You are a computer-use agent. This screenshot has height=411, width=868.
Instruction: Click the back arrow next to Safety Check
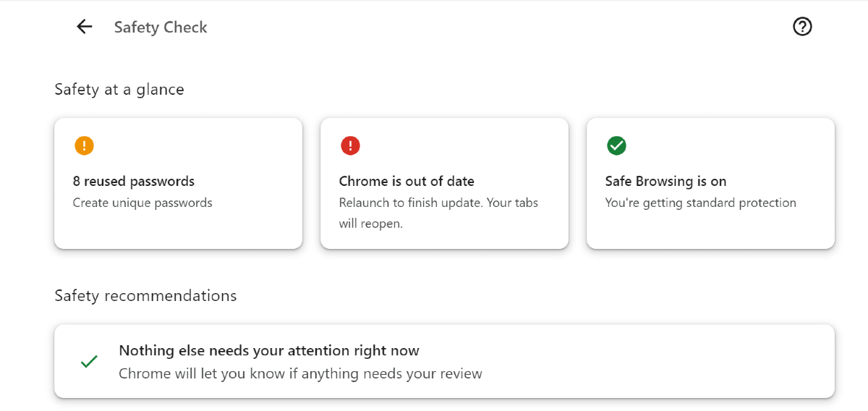click(x=85, y=27)
